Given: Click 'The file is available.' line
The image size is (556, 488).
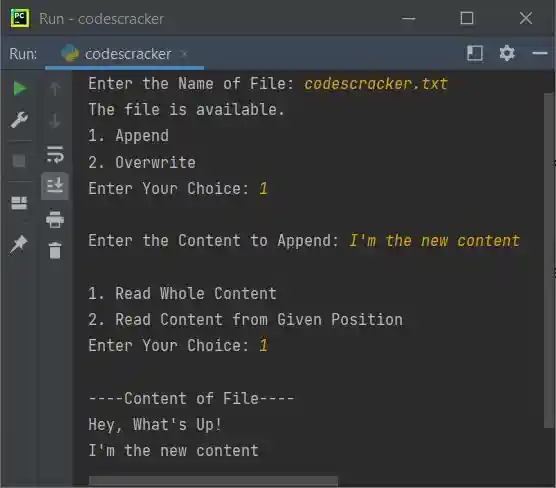Looking at the screenshot, I should point(187,109).
